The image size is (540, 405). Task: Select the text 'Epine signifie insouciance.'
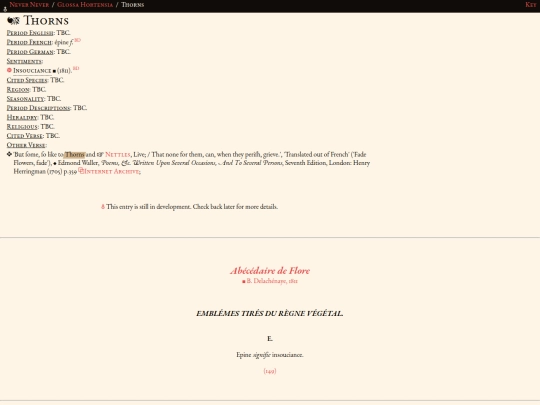[270, 355]
